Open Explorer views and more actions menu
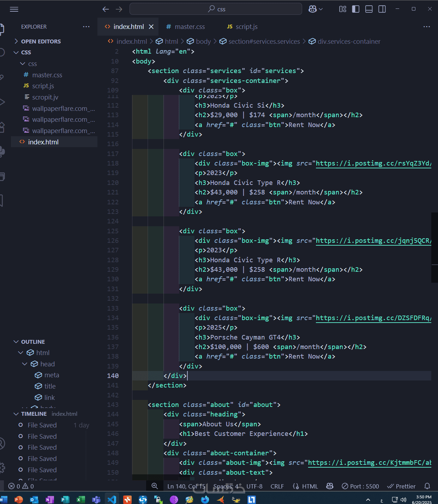 point(86,26)
